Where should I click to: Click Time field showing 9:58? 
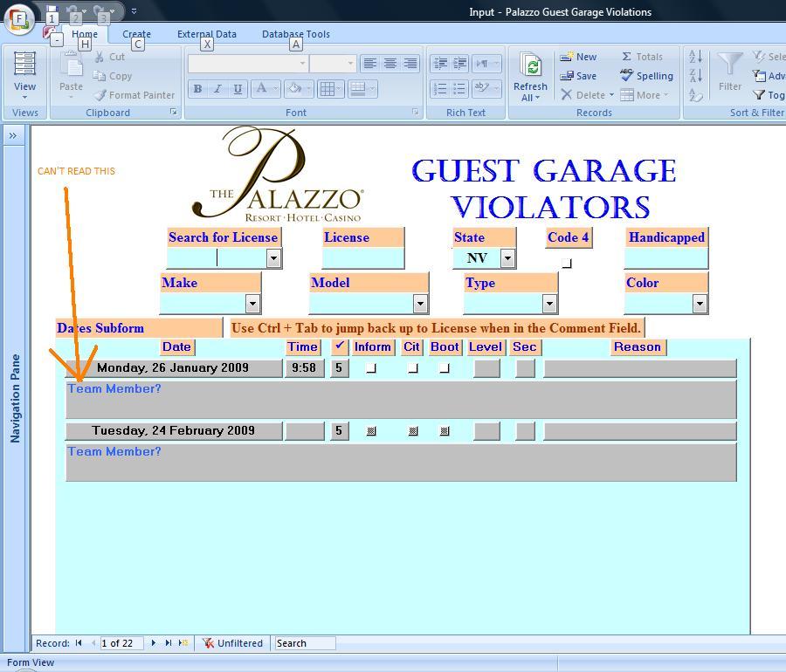304,368
